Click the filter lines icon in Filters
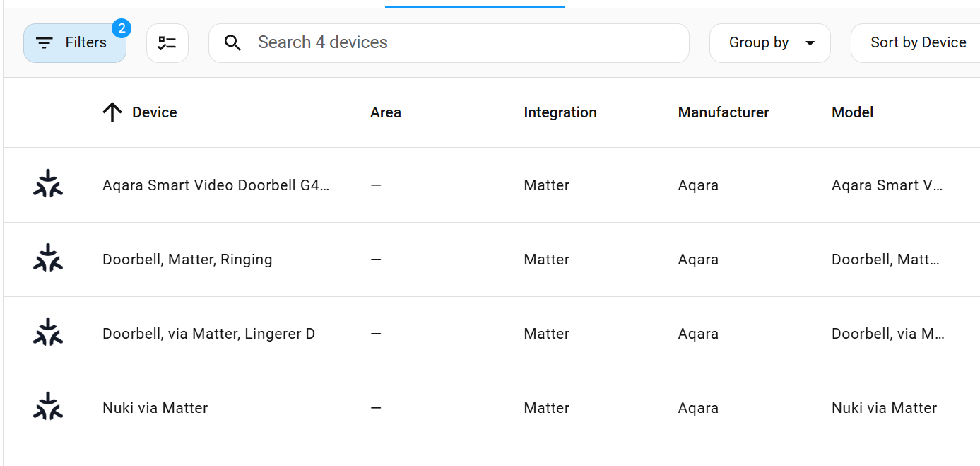Image resolution: width=980 pixels, height=466 pixels. [45, 43]
